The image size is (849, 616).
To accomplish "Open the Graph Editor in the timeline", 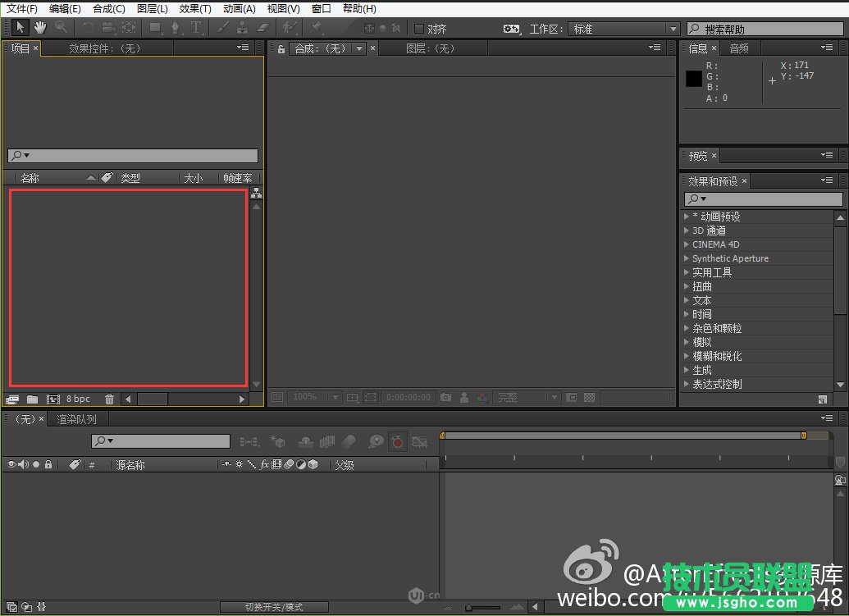I will point(420,441).
